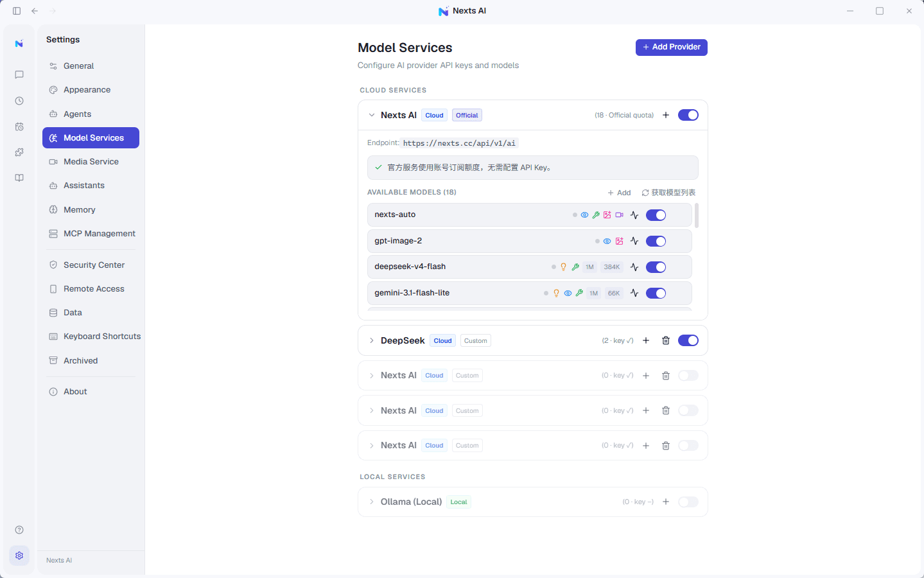
Task: Run health check for gemini-3.1-flash-lite model
Action: (634, 293)
